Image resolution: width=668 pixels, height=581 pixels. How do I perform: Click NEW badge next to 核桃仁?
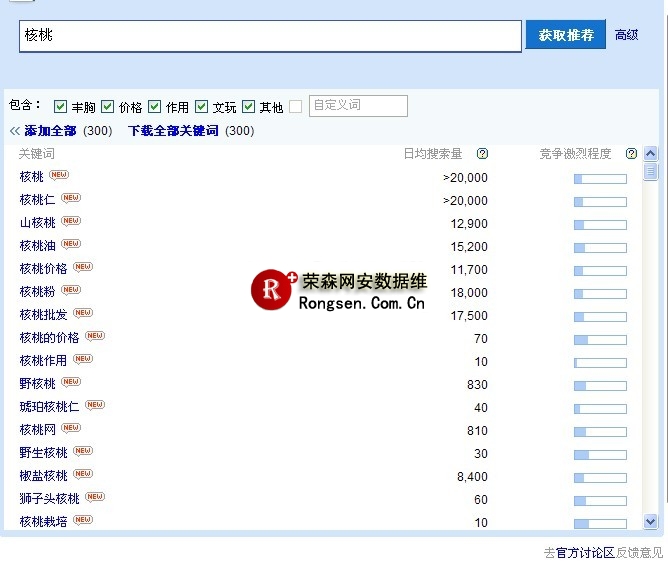pyautogui.click(x=70, y=198)
